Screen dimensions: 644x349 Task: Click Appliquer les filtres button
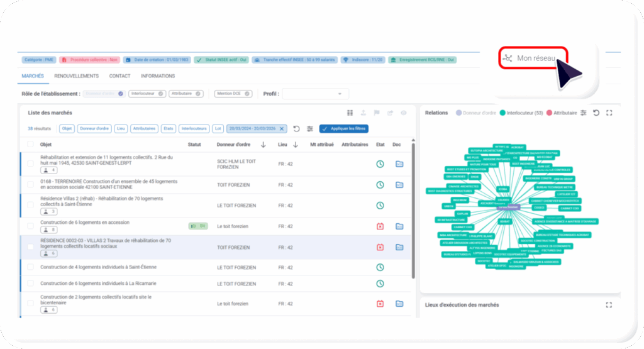pyautogui.click(x=343, y=128)
